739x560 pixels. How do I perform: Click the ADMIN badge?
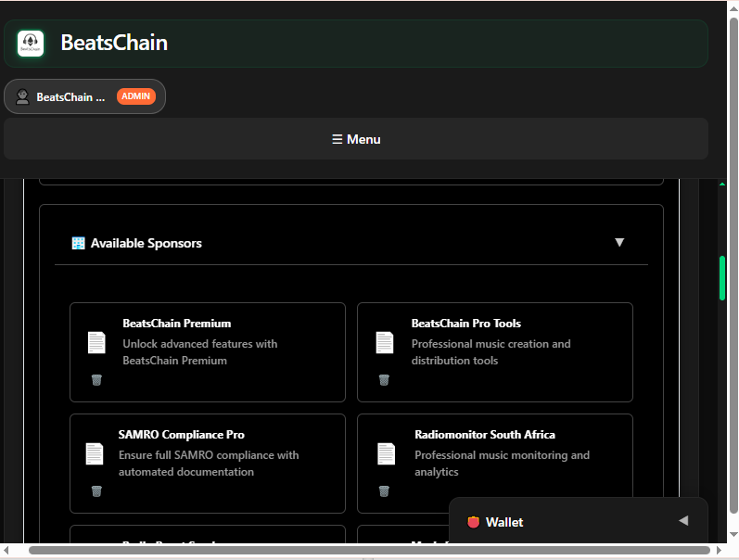click(136, 96)
